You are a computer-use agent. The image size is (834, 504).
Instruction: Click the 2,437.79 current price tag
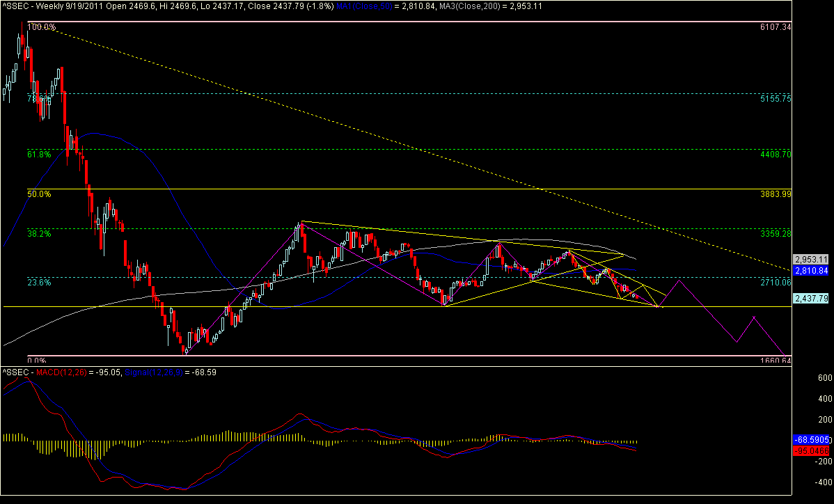pos(810,298)
